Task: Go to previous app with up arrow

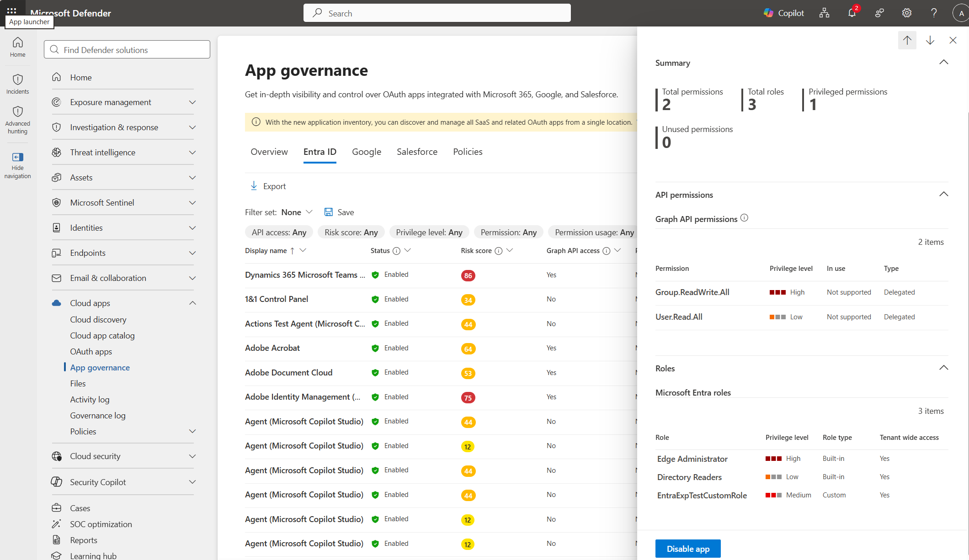Action: 907,40
